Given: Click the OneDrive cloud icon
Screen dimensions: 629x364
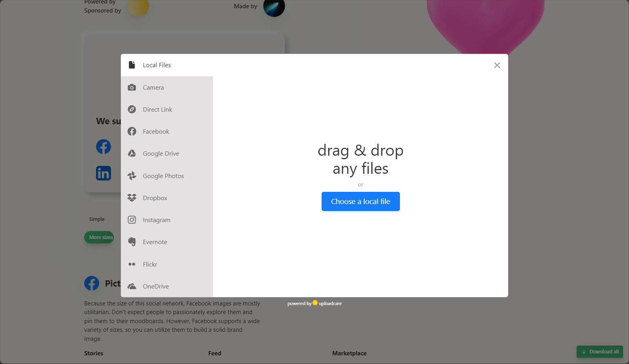Looking at the screenshot, I should coord(132,286).
